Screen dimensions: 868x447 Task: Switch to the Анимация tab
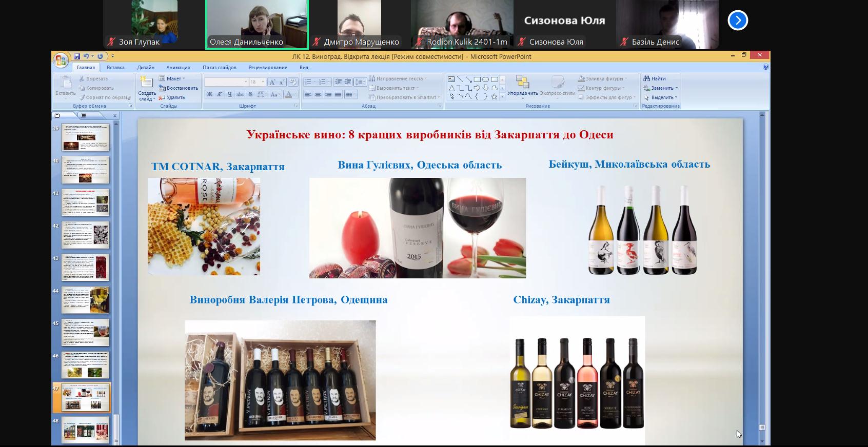[x=178, y=68]
